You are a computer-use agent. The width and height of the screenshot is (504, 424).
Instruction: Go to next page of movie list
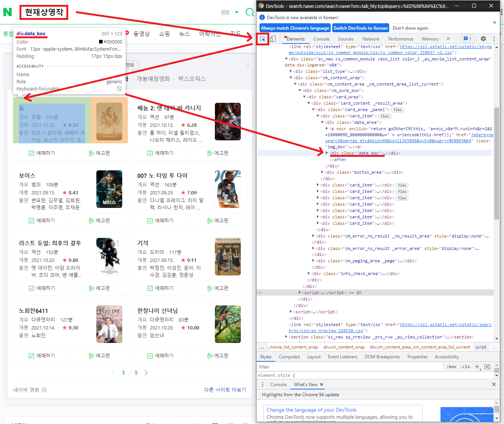pyautogui.click(x=146, y=373)
